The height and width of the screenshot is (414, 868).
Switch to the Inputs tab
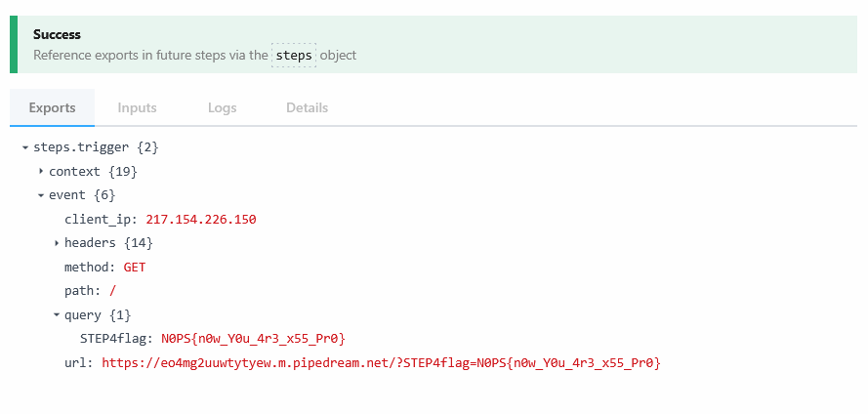(x=138, y=108)
